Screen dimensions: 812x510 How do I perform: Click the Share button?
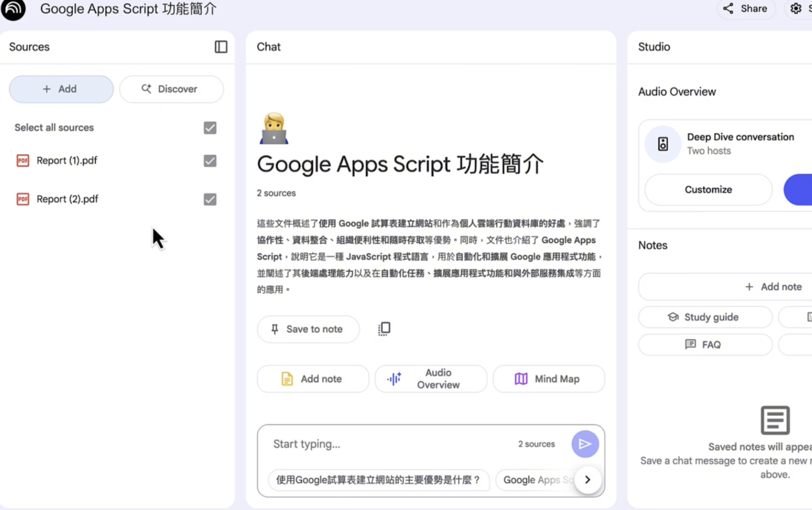(746, 9)
